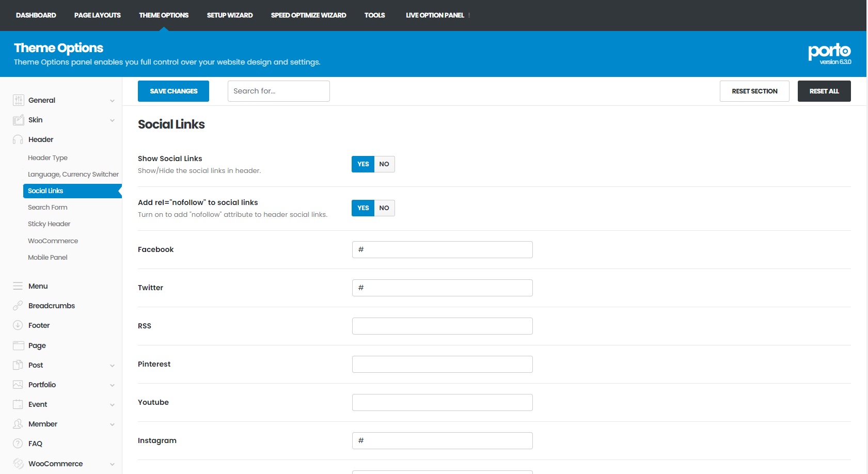Focus the Facebook URL input field
This screenshot has width=868, height=474.
coord(442,249)
